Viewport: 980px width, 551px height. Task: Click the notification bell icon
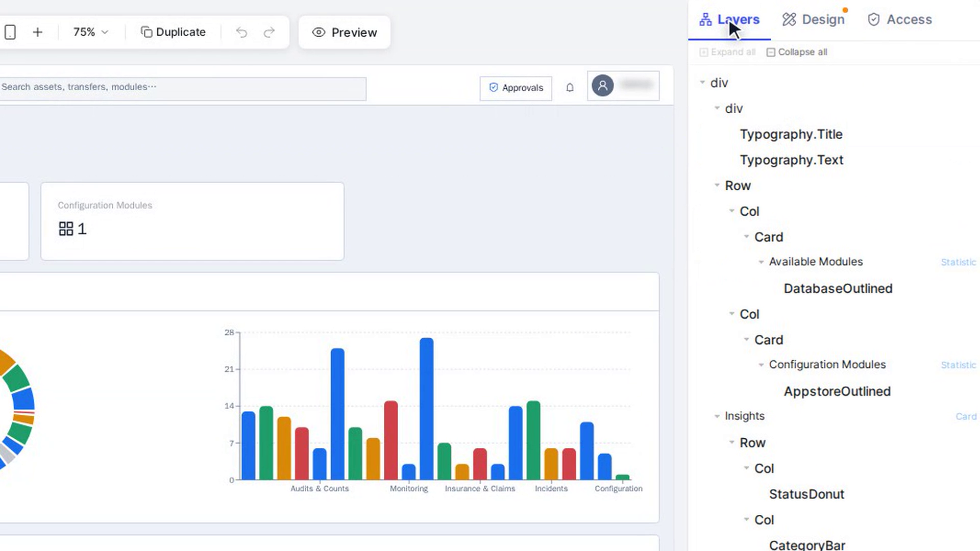(x=570, y=88)
